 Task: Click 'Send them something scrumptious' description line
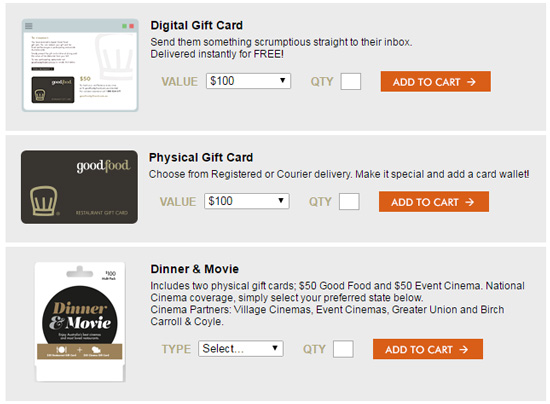(x=281, y=42)
